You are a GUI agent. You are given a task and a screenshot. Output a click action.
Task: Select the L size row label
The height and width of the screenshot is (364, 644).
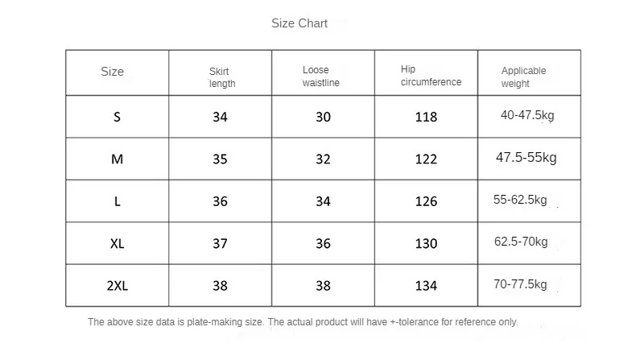[118, 201]
